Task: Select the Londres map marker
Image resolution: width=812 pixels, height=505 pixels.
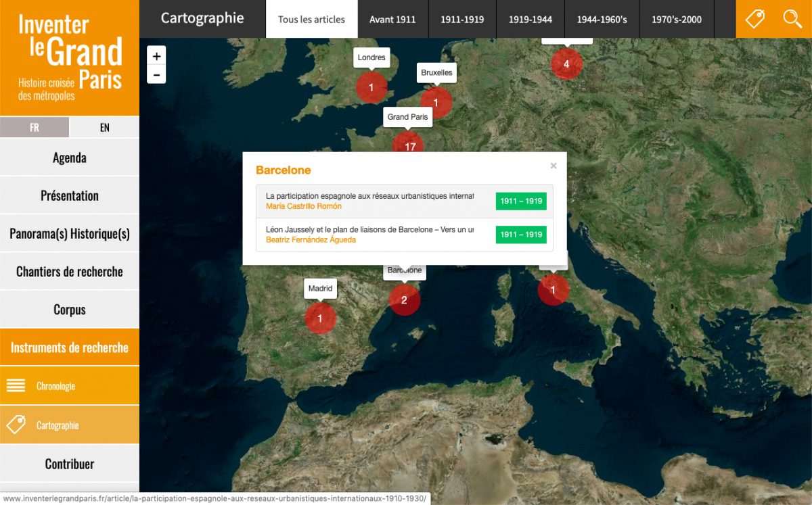Action: pos(371,87)
